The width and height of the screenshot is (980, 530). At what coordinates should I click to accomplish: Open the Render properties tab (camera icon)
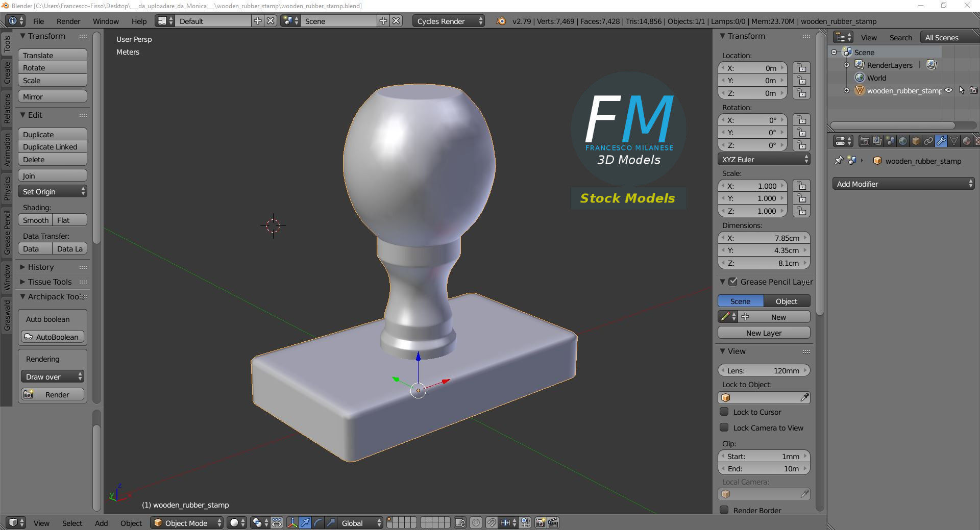click(x=864, y=141)
